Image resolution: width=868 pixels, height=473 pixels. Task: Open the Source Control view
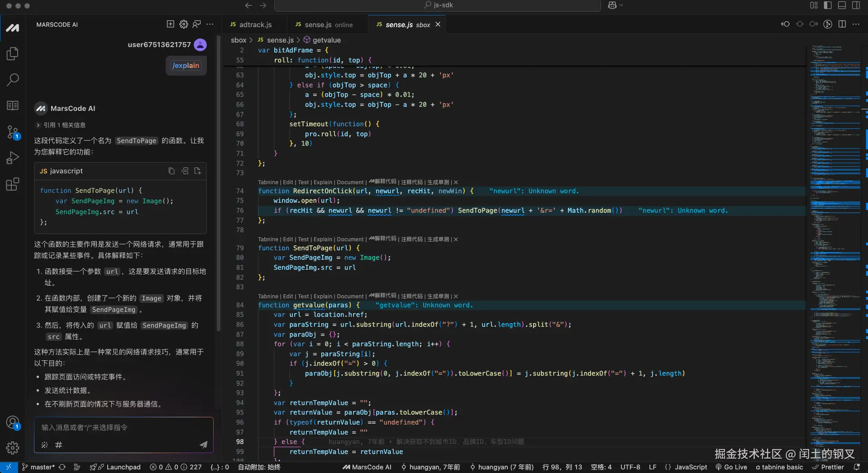12,132
